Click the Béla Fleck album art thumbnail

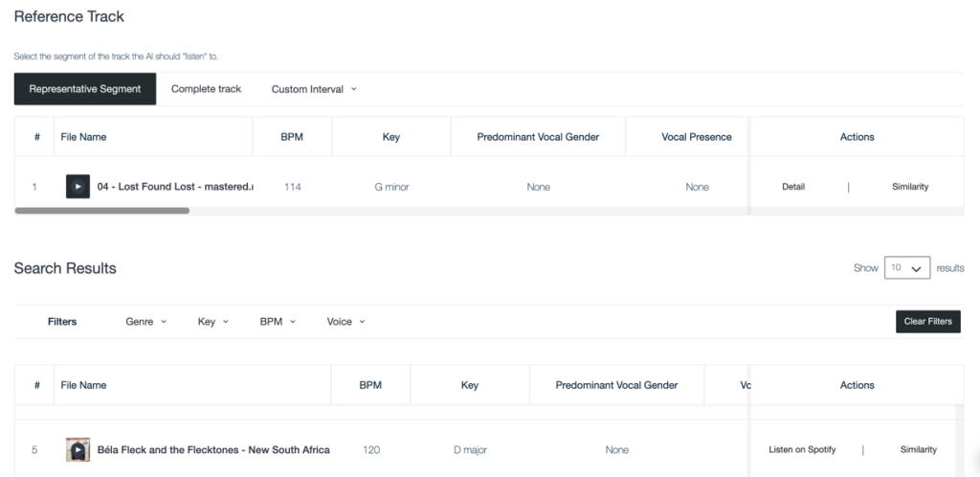78,449
